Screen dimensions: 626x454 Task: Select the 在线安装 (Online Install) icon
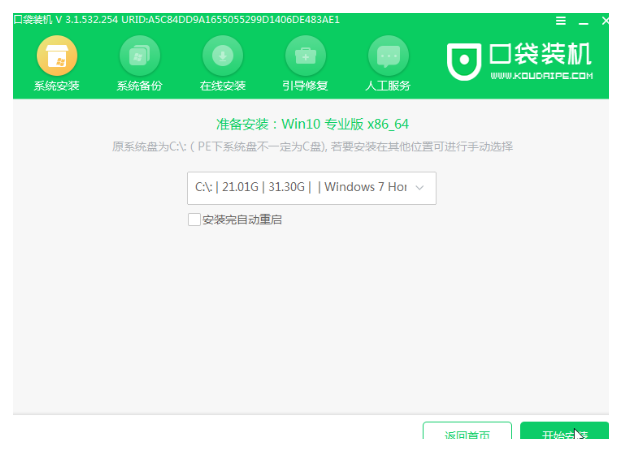pyautogui.click(x=223, y=54)
